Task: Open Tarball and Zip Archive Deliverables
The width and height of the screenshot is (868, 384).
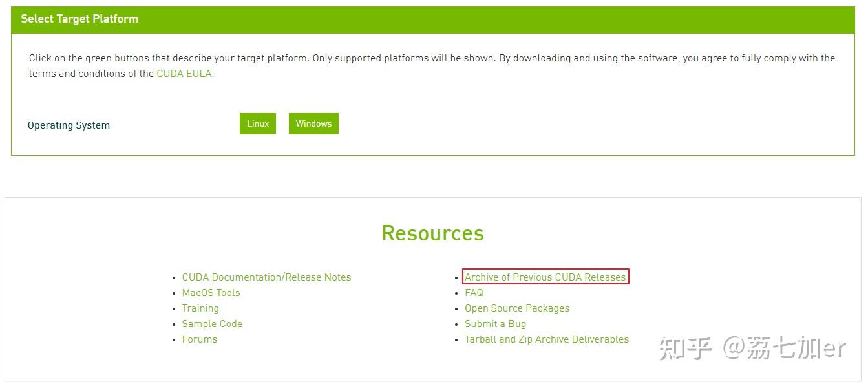Action: 547,339
